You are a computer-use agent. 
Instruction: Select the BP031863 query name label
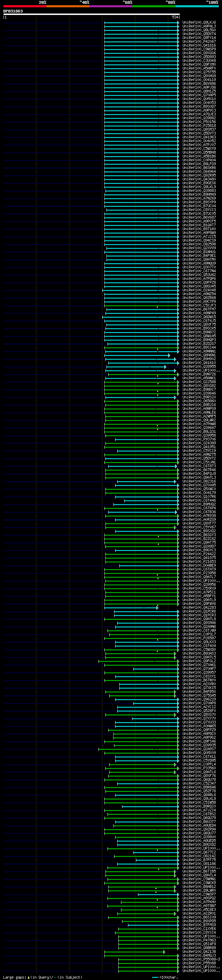(13, 11)
